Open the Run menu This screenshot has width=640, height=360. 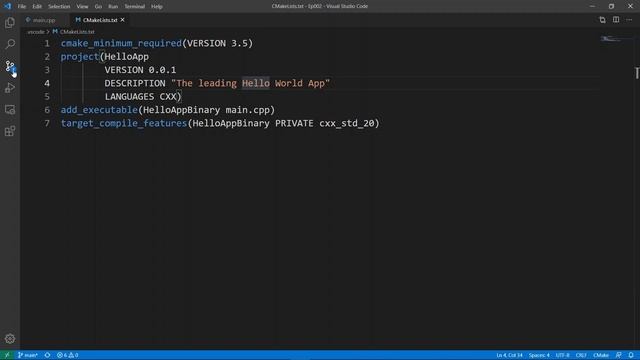tap(113, 6)
